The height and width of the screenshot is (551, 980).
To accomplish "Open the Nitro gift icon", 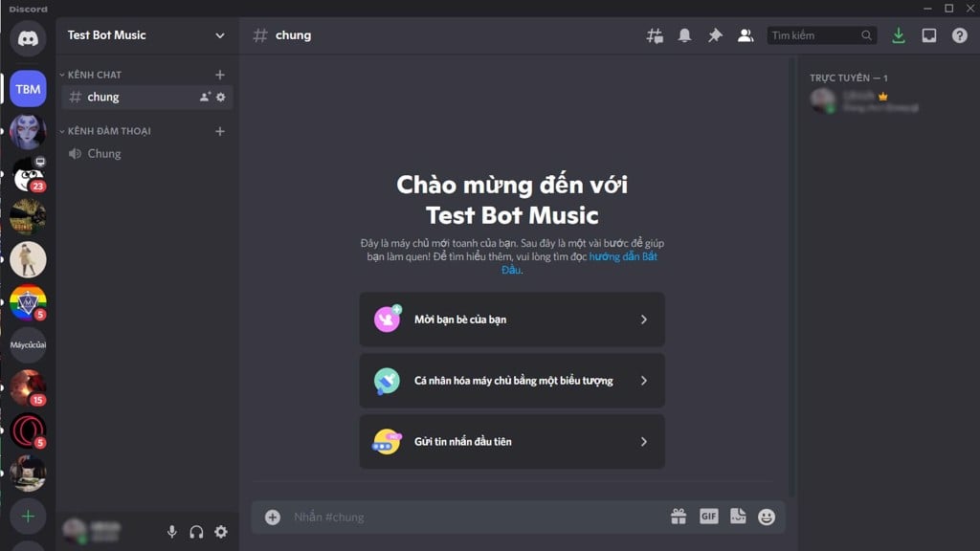I will pyautogui.click(x=679, y=517).
